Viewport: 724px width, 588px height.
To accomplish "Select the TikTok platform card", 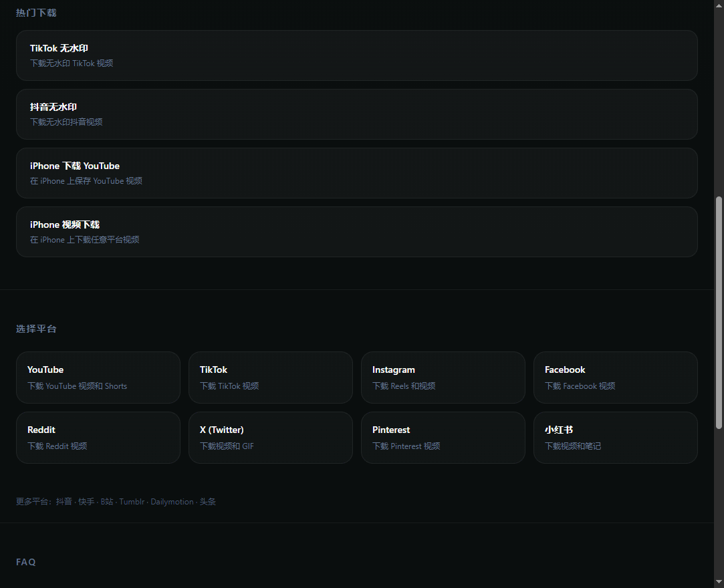I will pos(271,378).
